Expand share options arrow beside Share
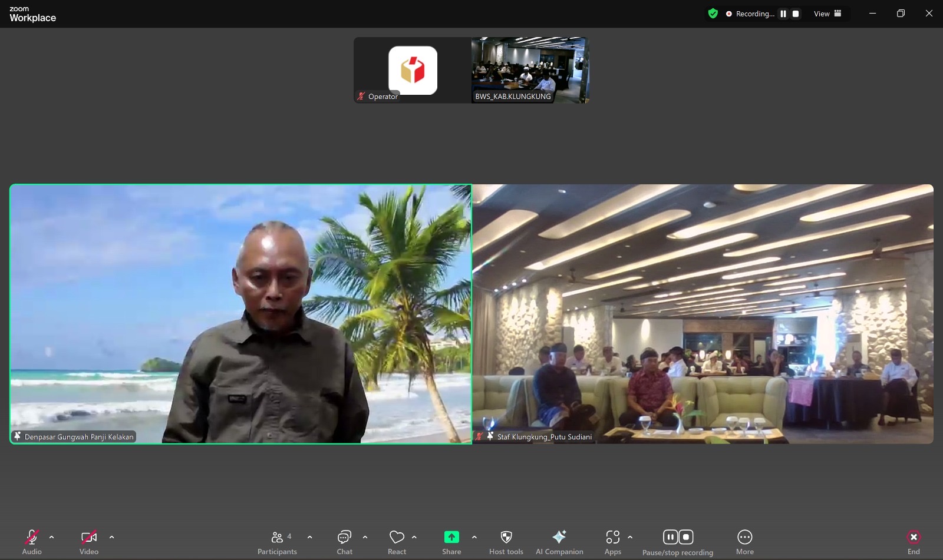The width and height of the screenshot is (943, 560). click(x=474, y=537)
